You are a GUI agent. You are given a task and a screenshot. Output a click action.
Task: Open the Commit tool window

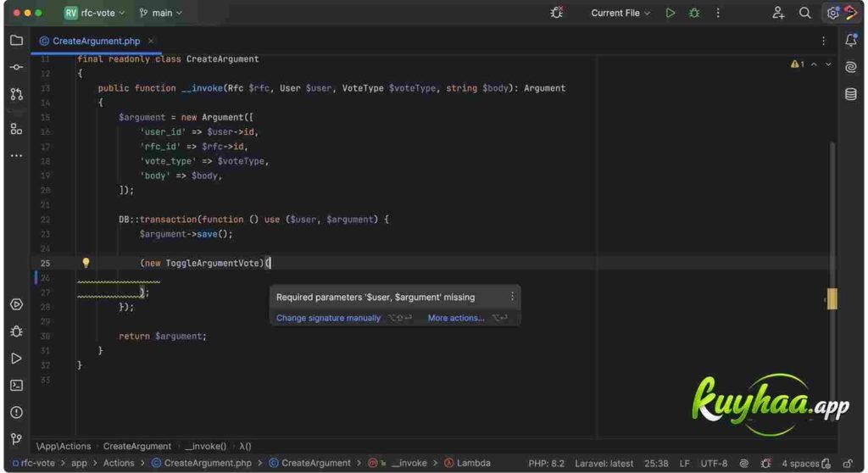point(17,67)
